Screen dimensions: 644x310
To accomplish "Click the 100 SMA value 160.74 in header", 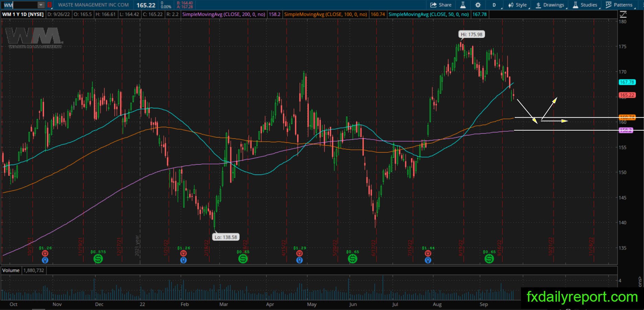I will (378, 14).
